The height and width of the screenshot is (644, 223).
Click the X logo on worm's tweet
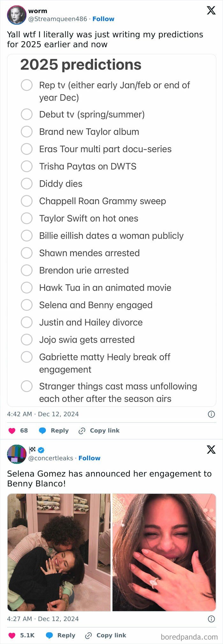coord(211,11)
